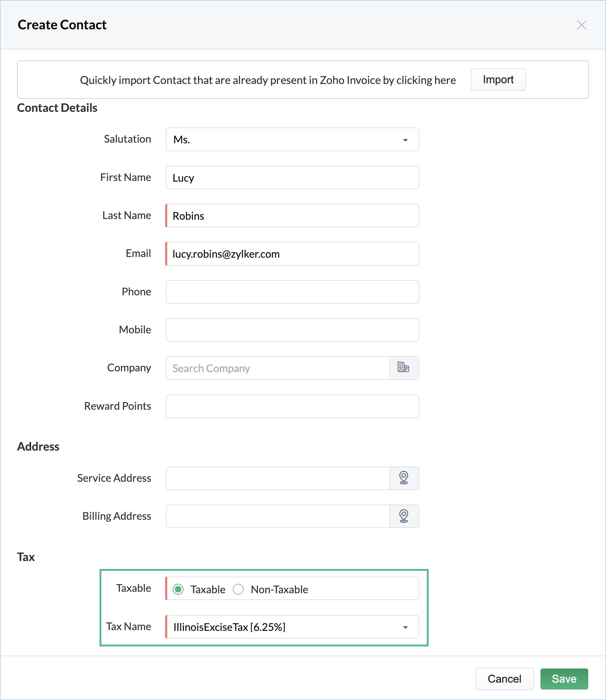Select the Email input field
The height and width of the screenshot is (700, 606).
(x=292, y=254)
